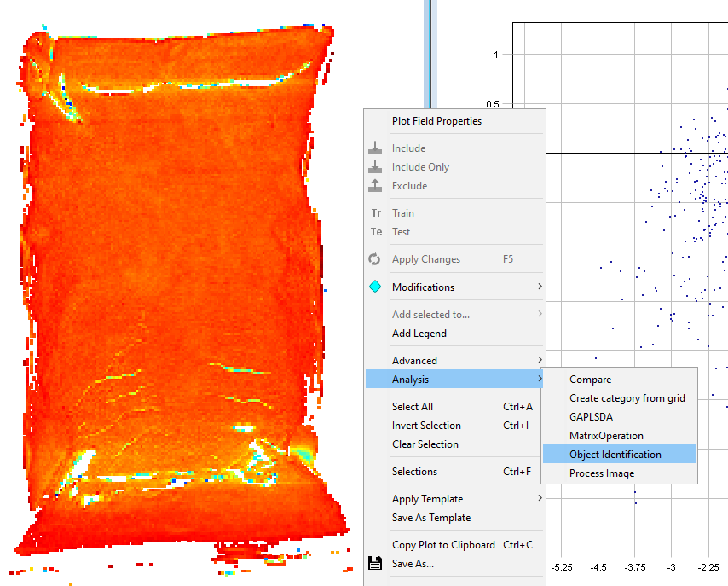
Task: Open MatrixOperation in the submenu
Action: tap(606, 436)
